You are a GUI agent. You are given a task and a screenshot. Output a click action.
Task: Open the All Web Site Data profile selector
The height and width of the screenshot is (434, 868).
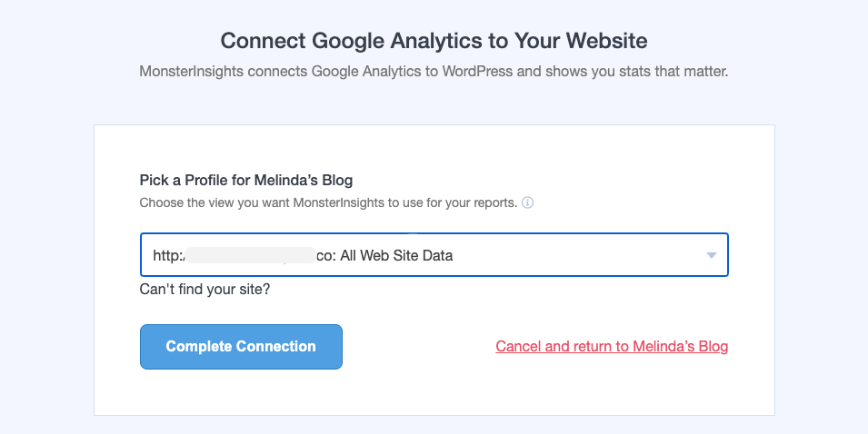point(434,255)
